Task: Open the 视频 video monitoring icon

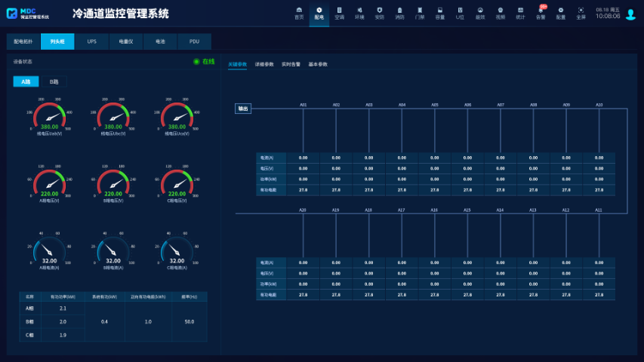Action: 500,12
